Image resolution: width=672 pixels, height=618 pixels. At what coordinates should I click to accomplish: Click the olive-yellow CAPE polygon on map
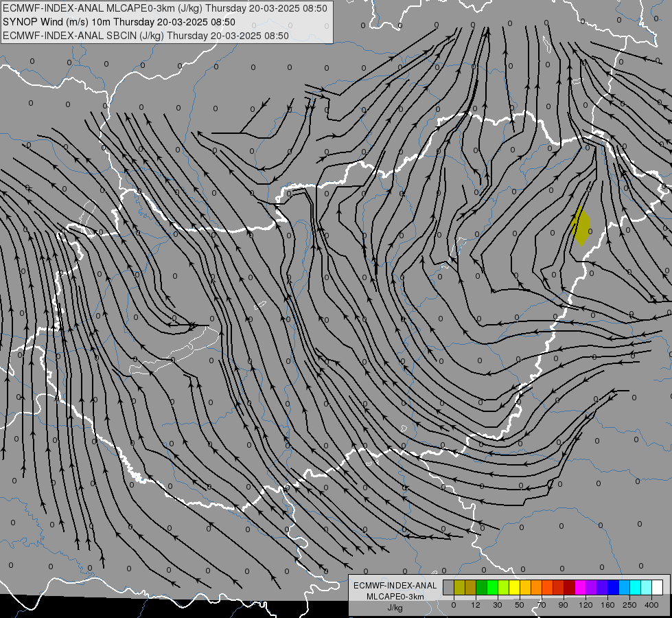pyautogui.click(x=581, y=226)
